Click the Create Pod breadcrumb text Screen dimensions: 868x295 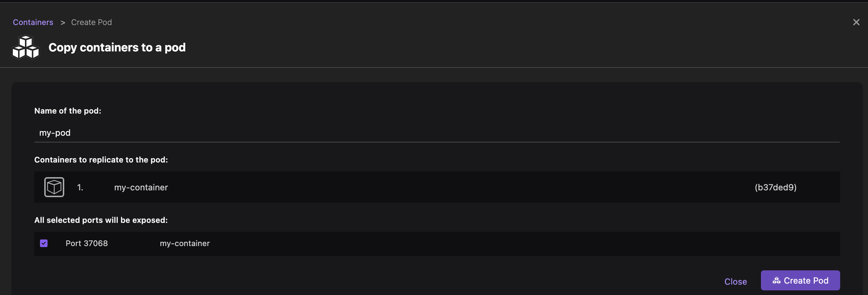[x=91, y=22]
